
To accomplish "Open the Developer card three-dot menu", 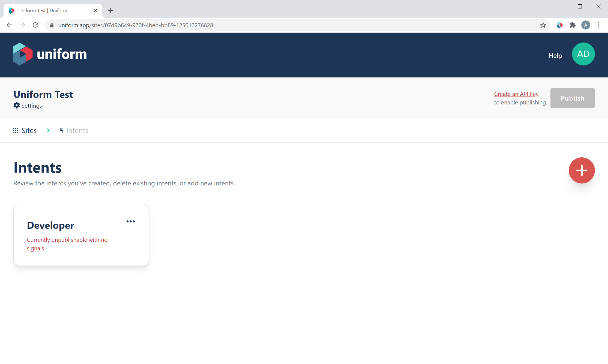I will pos(130,221).
